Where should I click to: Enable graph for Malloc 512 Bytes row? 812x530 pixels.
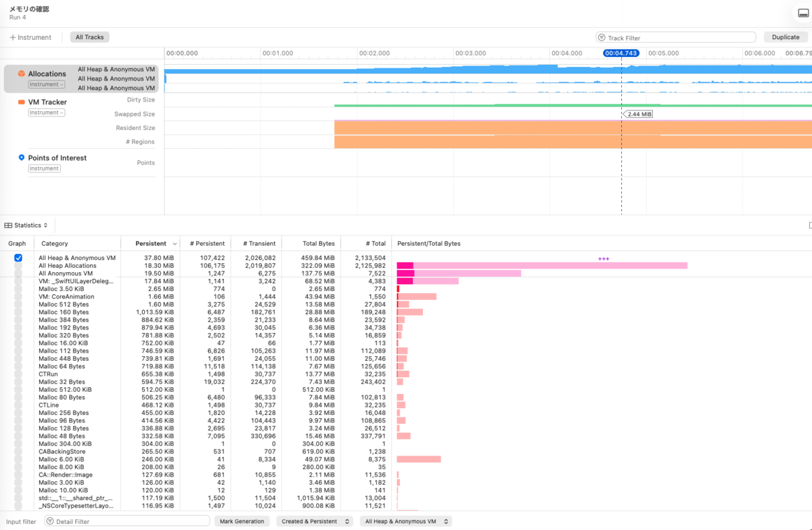click(x=18, y=305)
